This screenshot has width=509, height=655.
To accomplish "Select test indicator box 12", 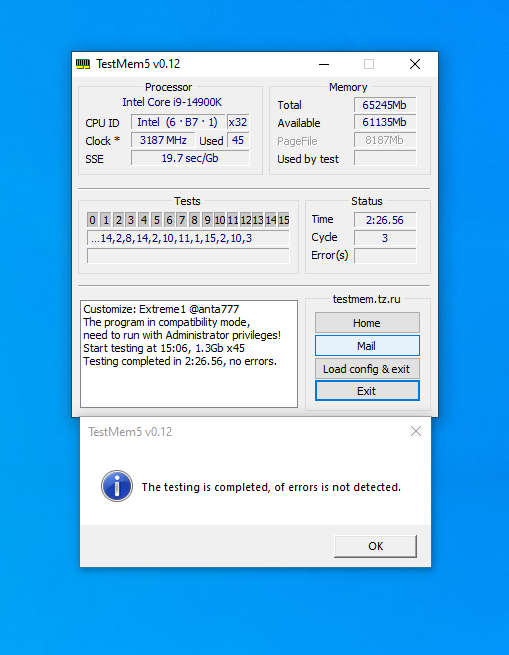I will click(x=246, y=220).
